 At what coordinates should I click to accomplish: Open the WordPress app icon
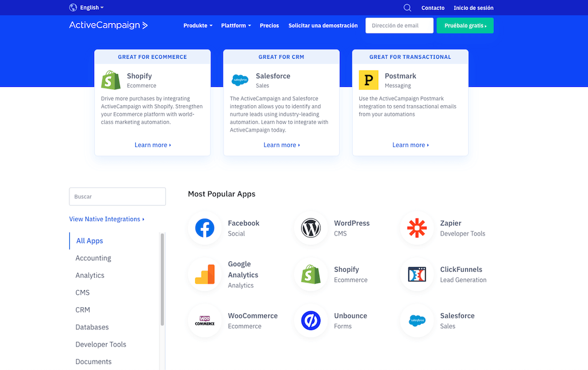pos(311,228)
